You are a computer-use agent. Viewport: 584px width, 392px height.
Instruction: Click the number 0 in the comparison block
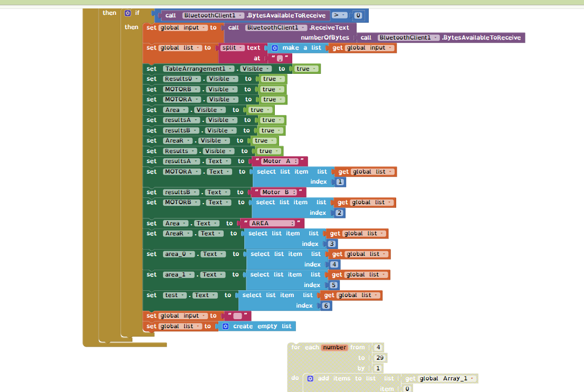[358, 15]
